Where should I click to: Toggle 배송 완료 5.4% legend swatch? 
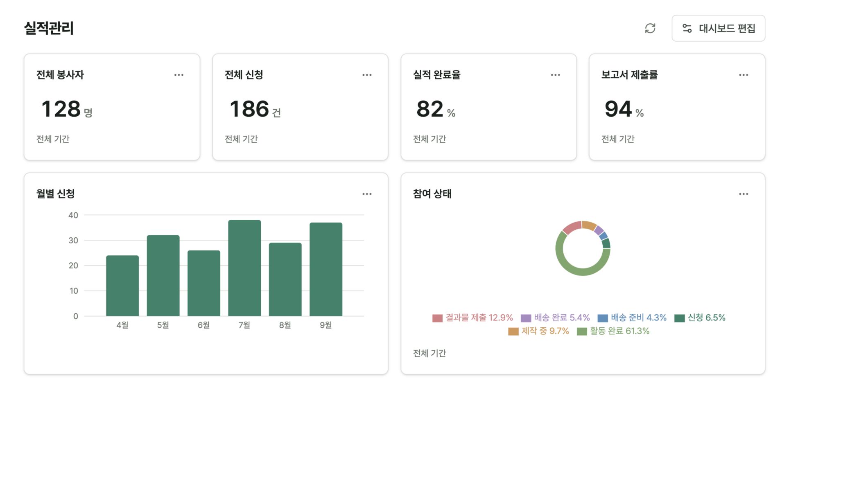(526, 318)
